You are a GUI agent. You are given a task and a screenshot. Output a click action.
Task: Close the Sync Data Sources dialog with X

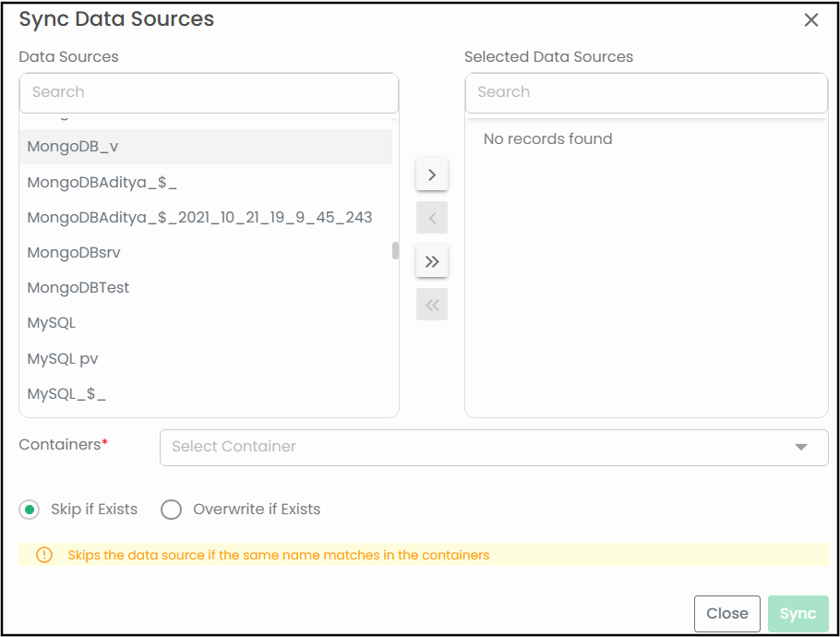(811, 20)
